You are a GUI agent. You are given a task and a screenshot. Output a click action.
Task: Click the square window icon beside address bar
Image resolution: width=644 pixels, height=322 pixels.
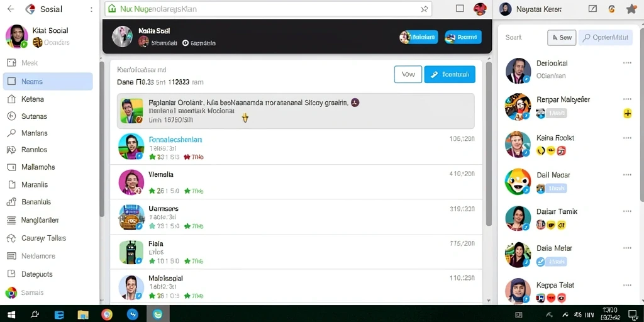point(460,9)
